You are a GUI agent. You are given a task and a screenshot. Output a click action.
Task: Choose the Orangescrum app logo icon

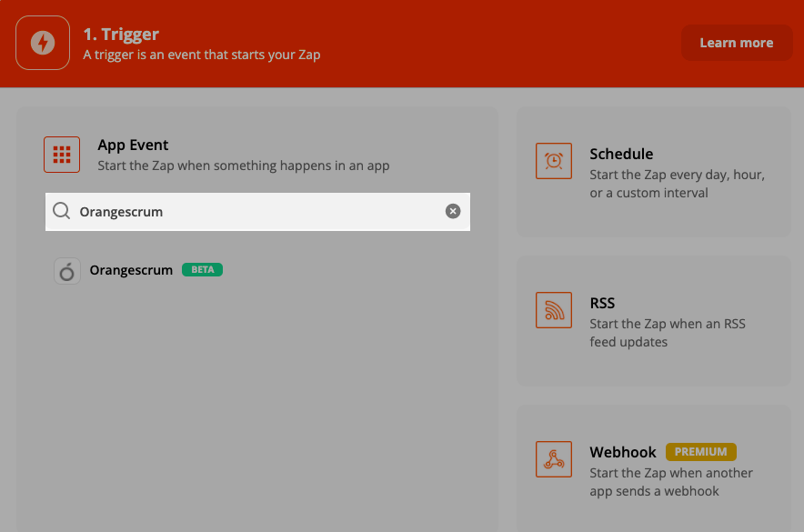pyautogui.click(x=67, y=271)
